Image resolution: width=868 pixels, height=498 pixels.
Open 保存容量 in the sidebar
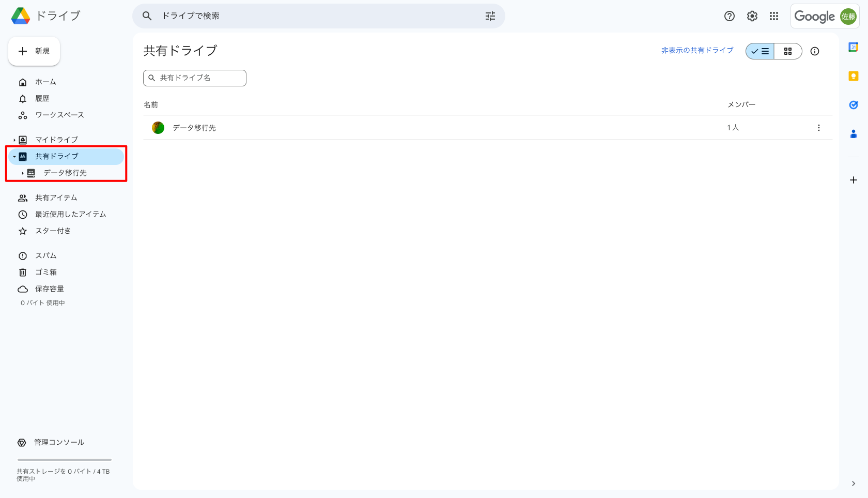[x=66, y=289]
